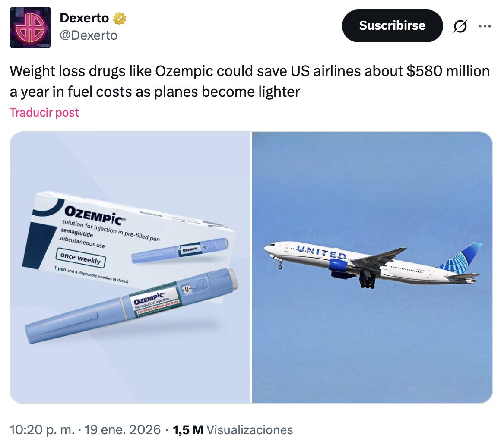Open the three-dot more options menu
Viewport: 501px width, 448px height.
click(x=485, y=26)
